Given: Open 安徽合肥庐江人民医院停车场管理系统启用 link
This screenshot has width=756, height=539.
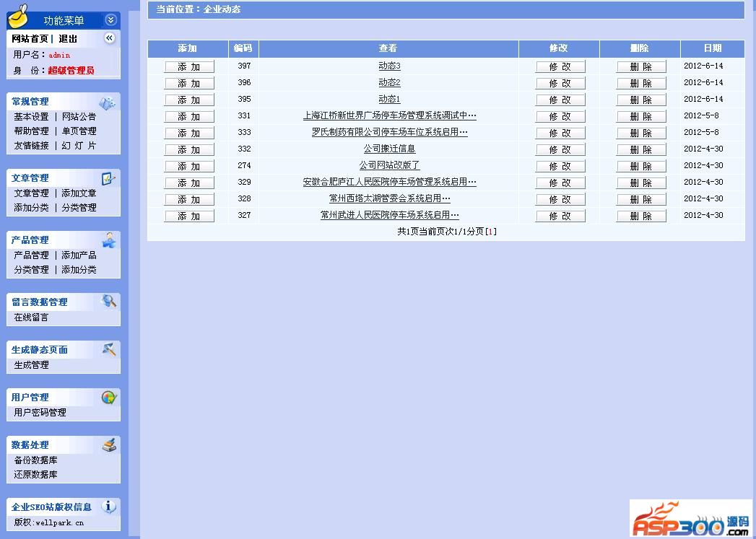Looking at the screenshot, I should pyautogui.click(x=390, y=182).
